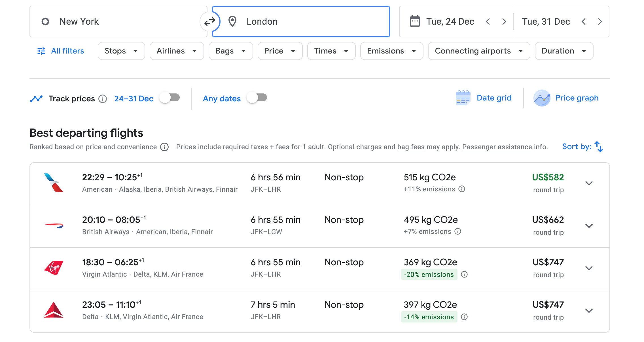Open All filters panel

(x=61, y=51)
